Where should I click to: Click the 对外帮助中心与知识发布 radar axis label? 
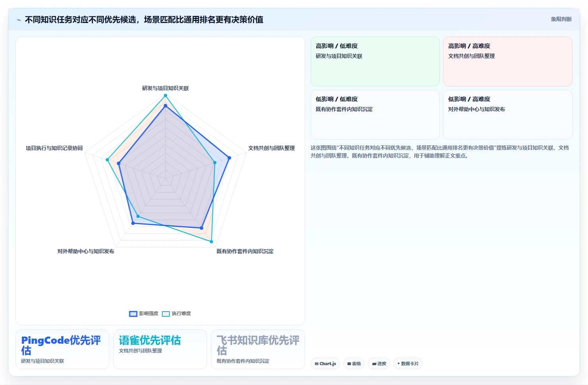click(85, 251)
